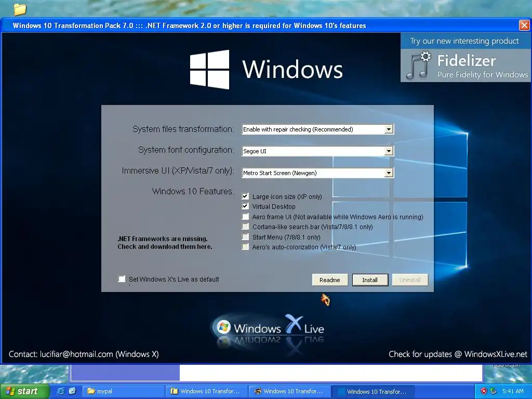Click the second quick launch browser icon
This screenshot has height=399, width=532.
coord(72,391)
